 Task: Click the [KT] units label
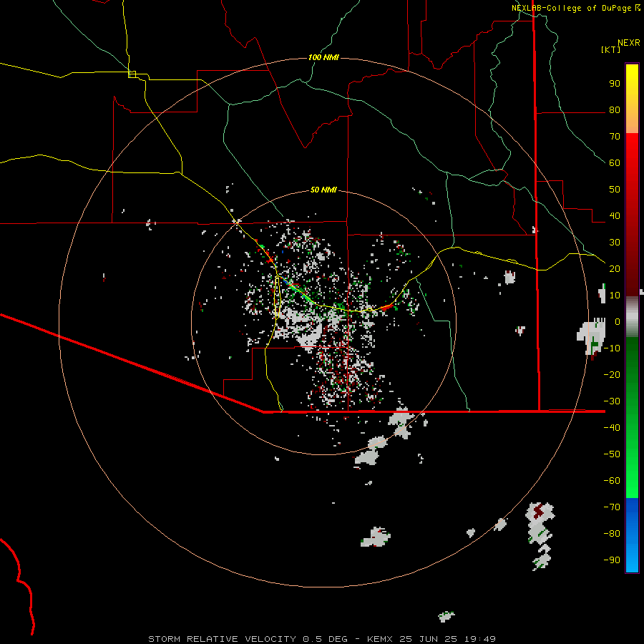(611, 49)
